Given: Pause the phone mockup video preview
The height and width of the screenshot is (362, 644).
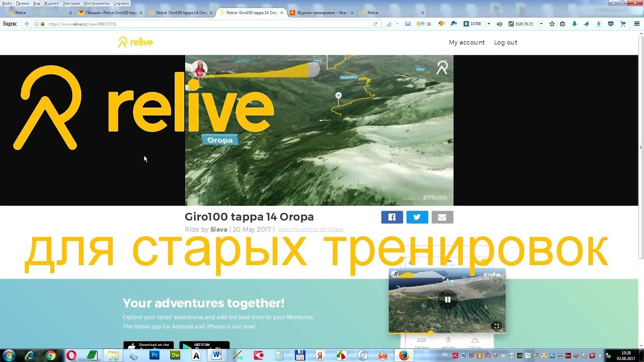Looking at the screenshot, I should point(447,299).
